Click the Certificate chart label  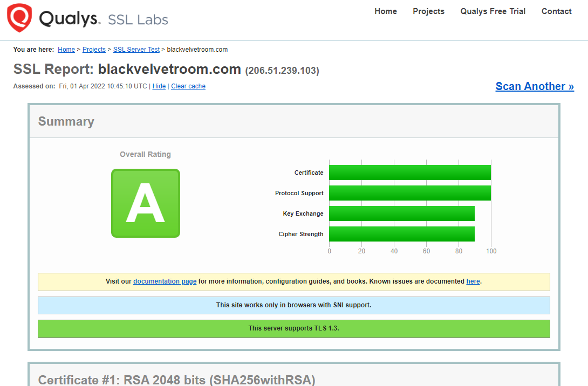pyautogui.click(x=309, y=173)
